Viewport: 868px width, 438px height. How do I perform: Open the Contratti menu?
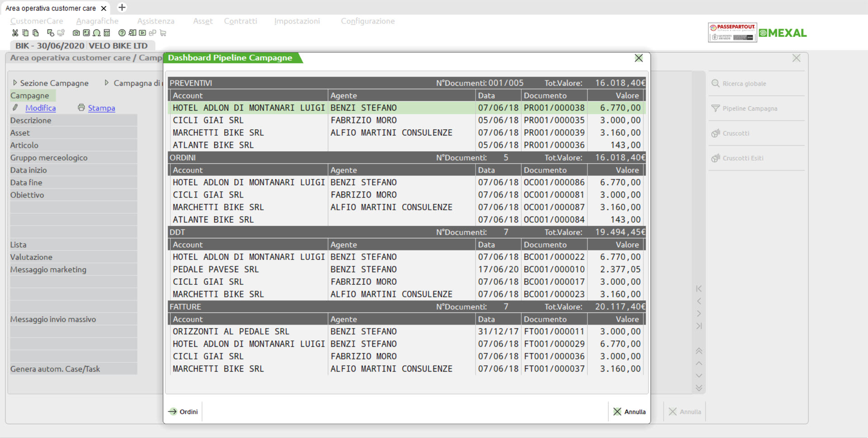point(240,21)
